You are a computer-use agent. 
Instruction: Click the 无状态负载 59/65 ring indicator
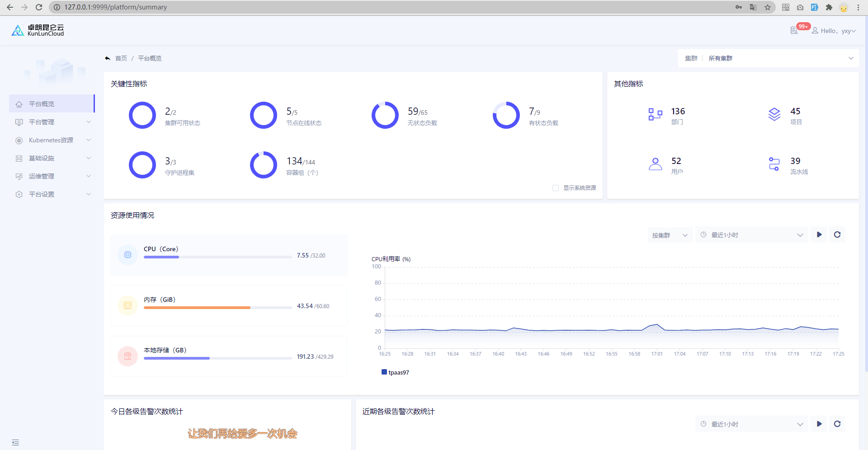[385, 115]
